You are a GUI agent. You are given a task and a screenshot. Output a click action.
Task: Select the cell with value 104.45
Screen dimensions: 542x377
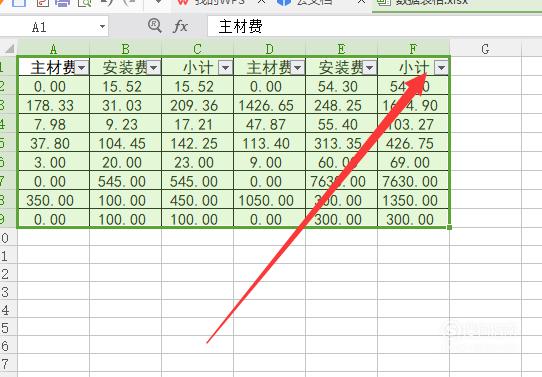[125, 143]
